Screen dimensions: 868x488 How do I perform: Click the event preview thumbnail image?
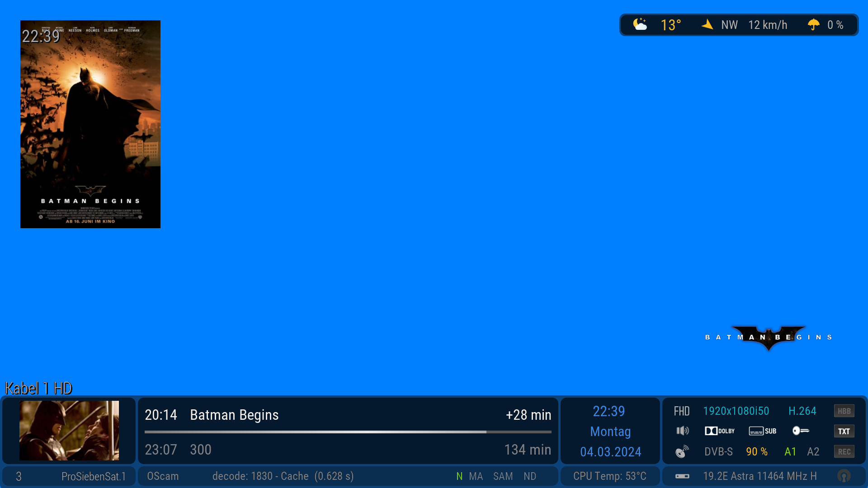pos(69,431)
